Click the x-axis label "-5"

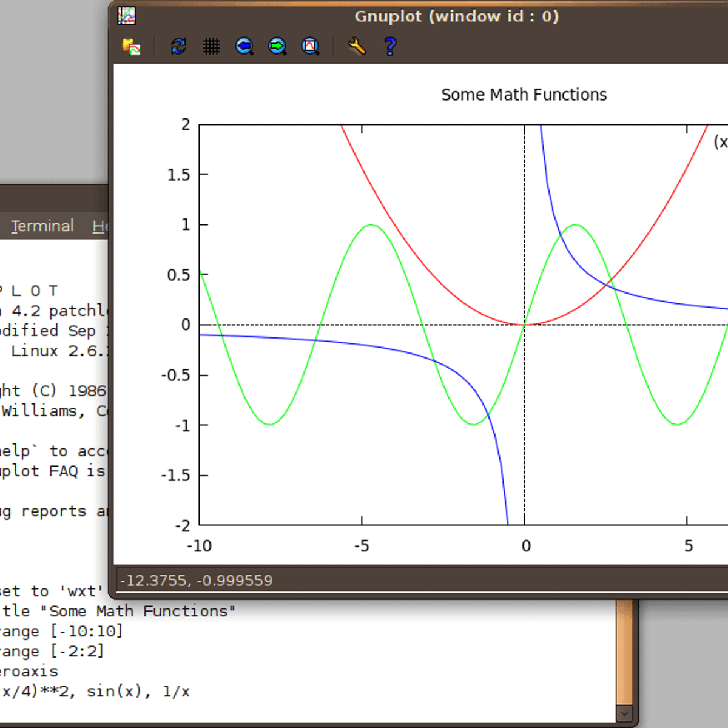(x=362, y=546)
